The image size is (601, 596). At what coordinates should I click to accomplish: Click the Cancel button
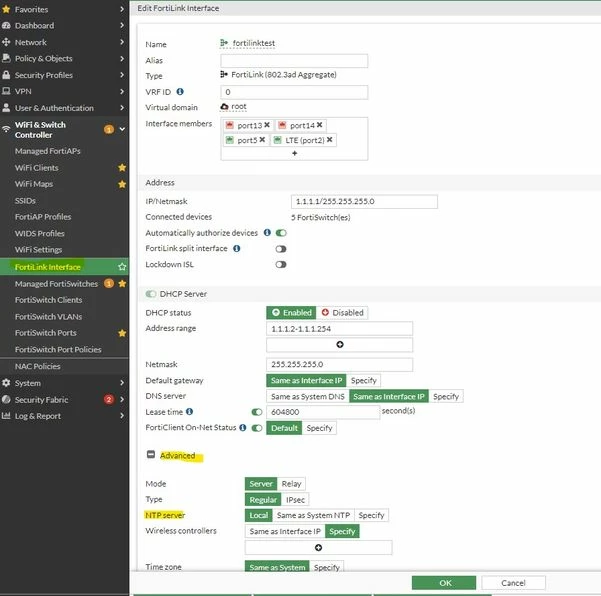pos(513,583)
